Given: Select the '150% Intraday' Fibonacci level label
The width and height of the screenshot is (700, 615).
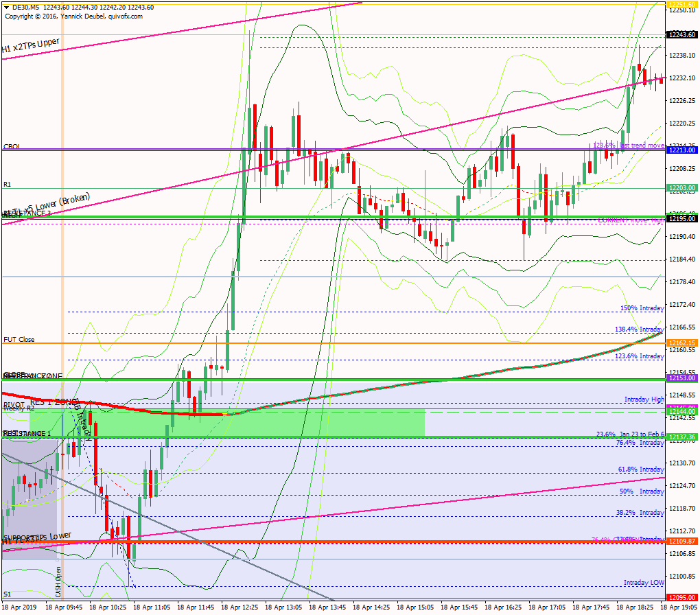Looking at the screenshot, I should (642, 308).
